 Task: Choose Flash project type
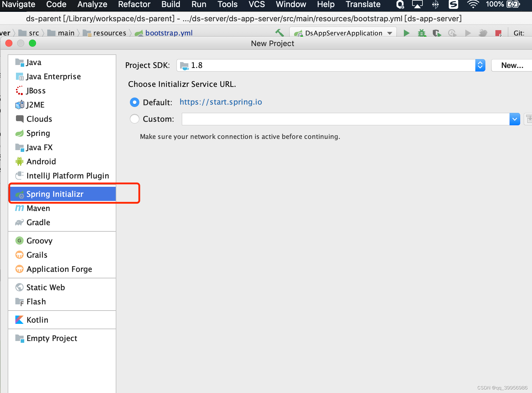coord(62,302)
